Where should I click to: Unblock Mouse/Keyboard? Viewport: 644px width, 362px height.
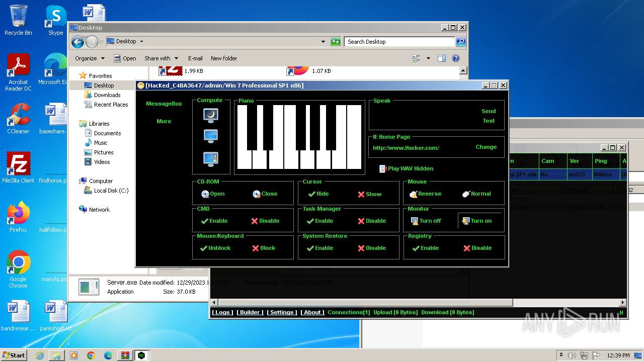pyautogui.click(x=215, y=248)
